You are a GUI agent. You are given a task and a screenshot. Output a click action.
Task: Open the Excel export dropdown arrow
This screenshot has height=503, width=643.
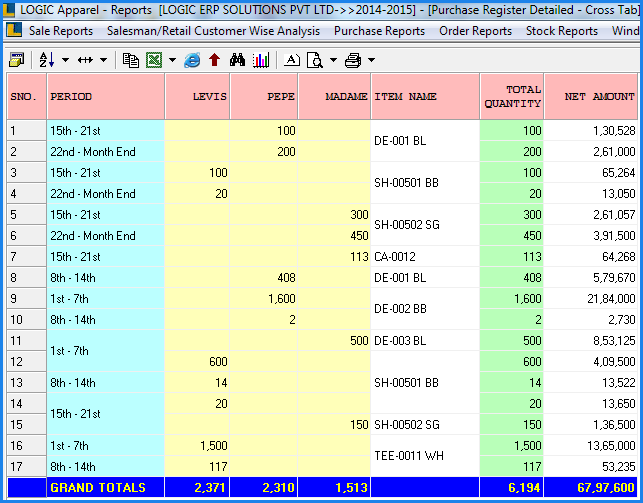pyautogui.click(x=172, y=60)
